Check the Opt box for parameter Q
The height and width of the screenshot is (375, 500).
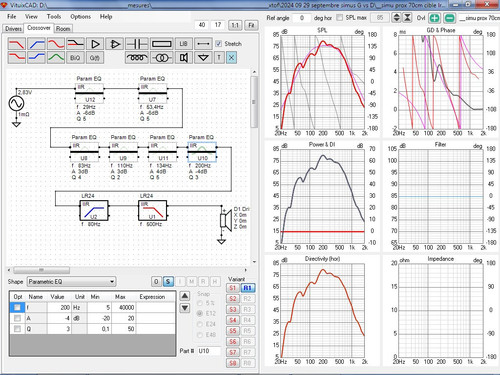click(x=17, y=329)
